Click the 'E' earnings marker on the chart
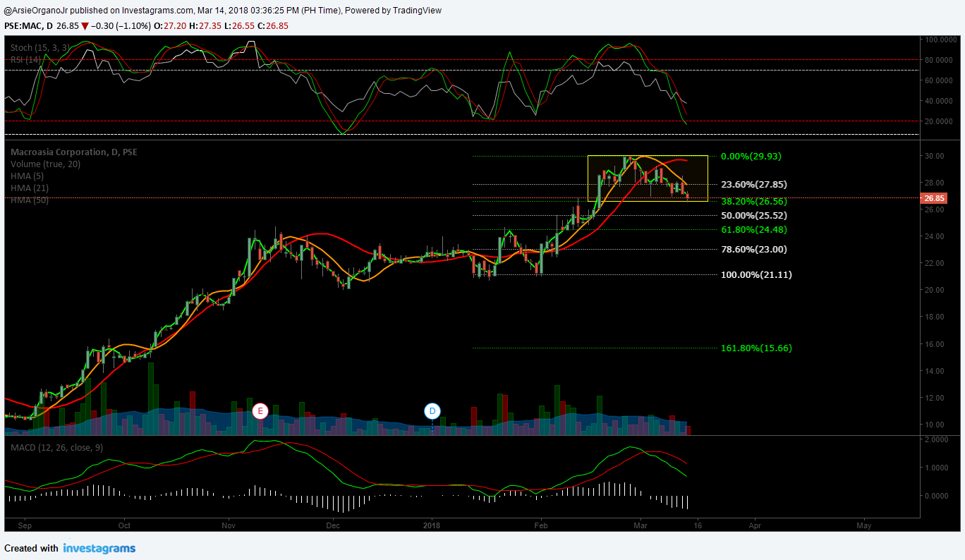Image resolution: width=965 pixels, height=560 pixels. [x=260, y=410]
